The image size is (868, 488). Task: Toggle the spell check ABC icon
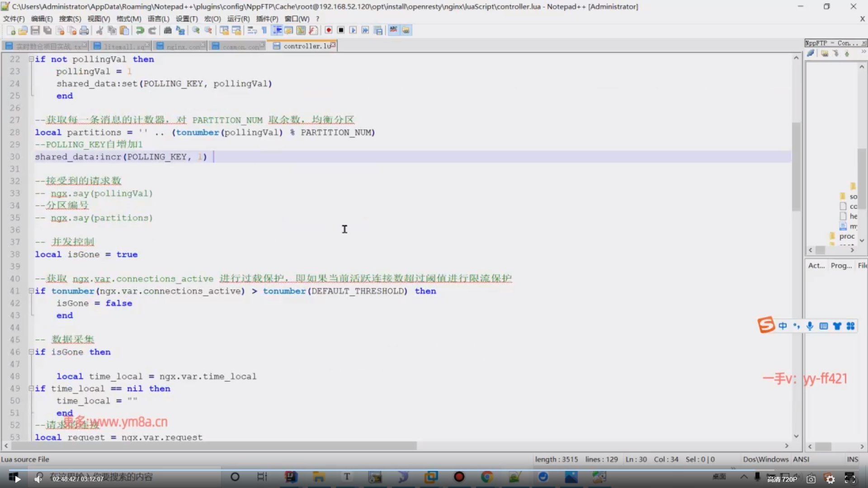[393, 30]
